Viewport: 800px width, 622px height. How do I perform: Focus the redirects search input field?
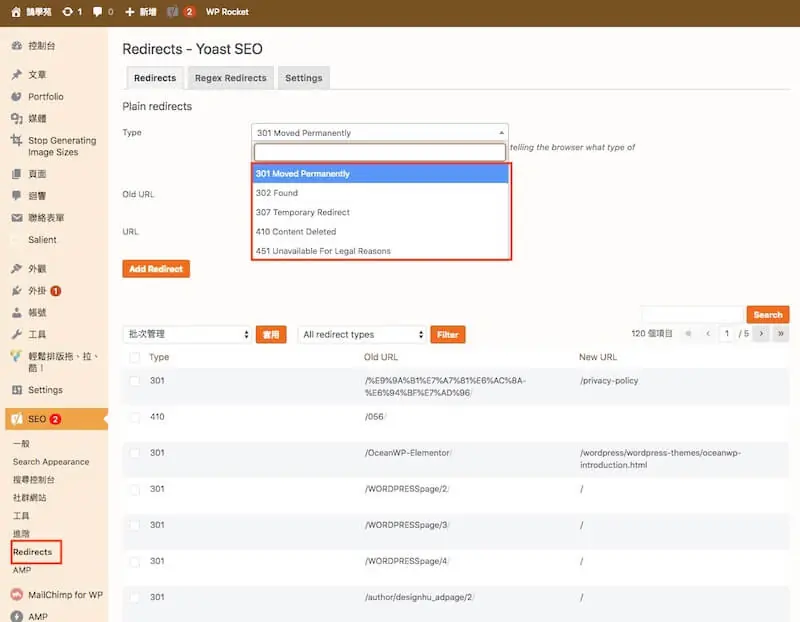tap(692, 315)
